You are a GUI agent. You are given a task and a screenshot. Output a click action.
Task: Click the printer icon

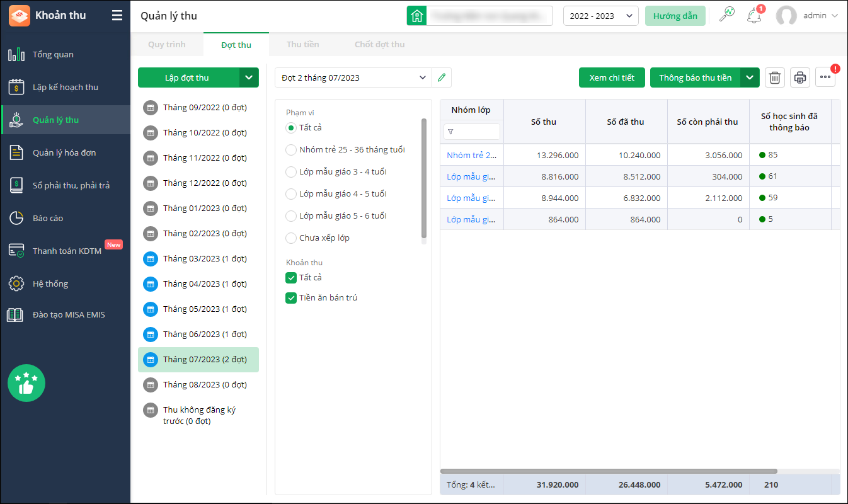(x=800, y=77)
